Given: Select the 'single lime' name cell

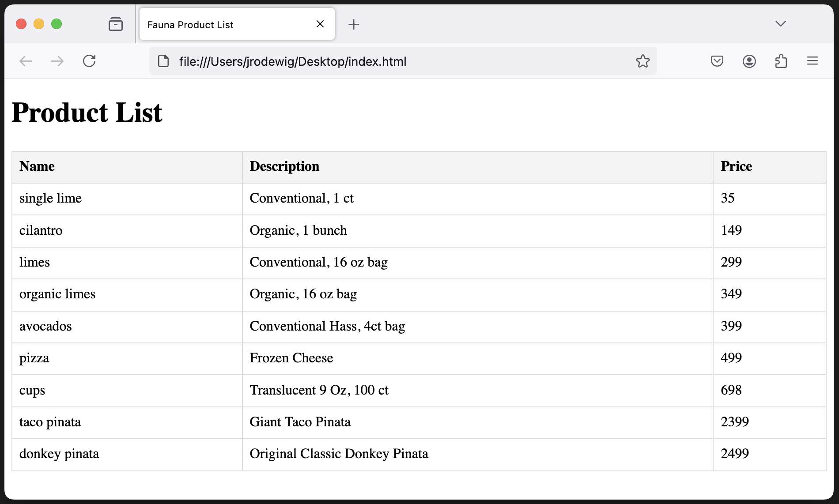Looking at the screenshot, I should tap(127, 199).
